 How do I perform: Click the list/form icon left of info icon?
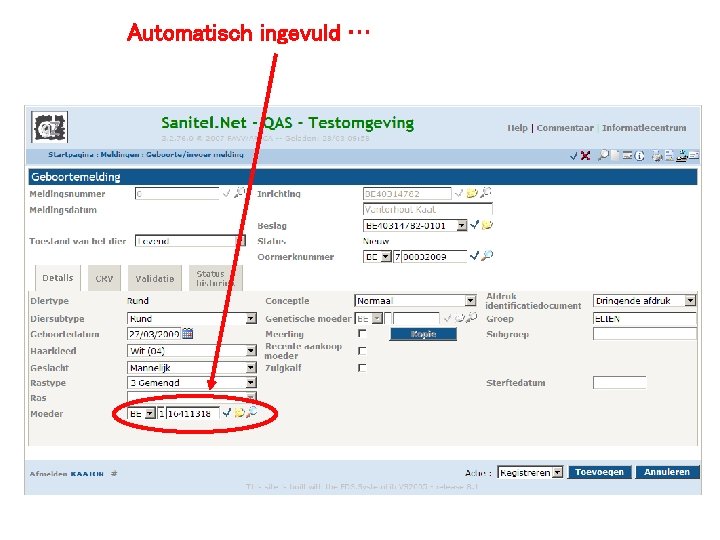pos(627,156)
